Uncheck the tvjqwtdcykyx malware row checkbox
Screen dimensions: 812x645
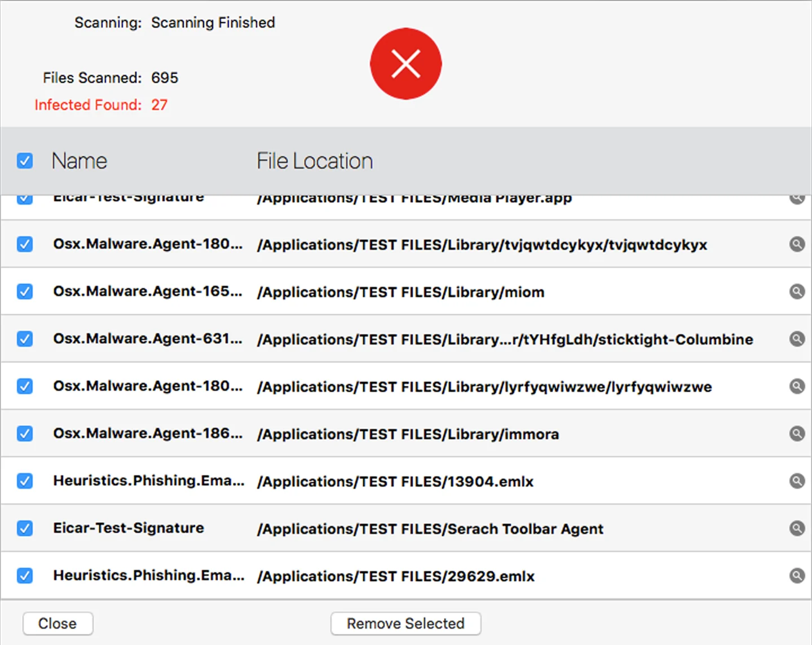[x=25, y=244]
